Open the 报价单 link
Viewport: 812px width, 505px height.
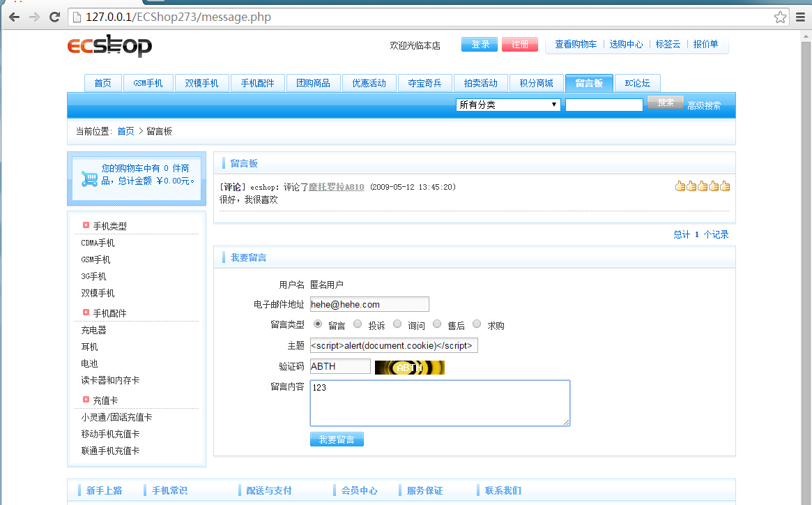[706, 44]
